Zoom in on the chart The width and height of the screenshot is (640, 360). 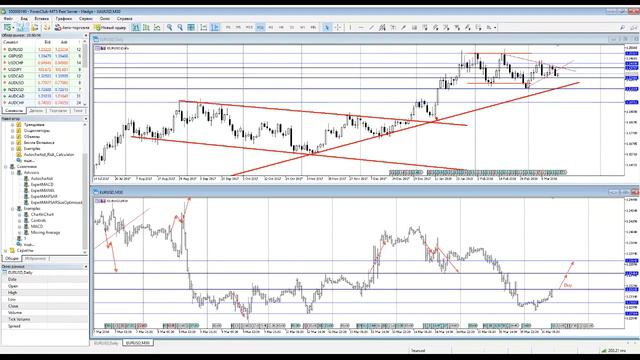pos(169,27)
